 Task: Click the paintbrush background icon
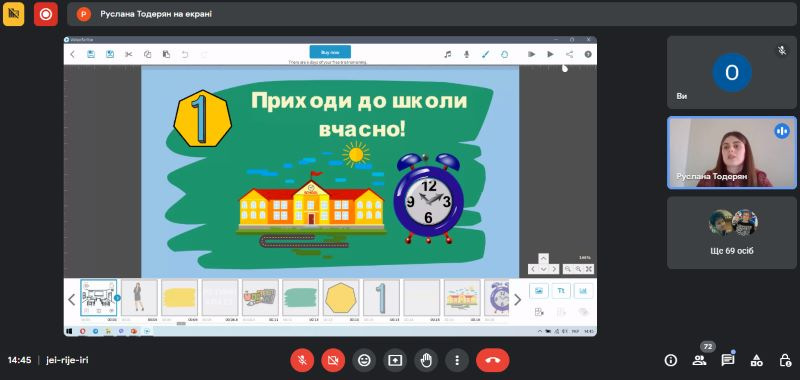pos(485,54)
